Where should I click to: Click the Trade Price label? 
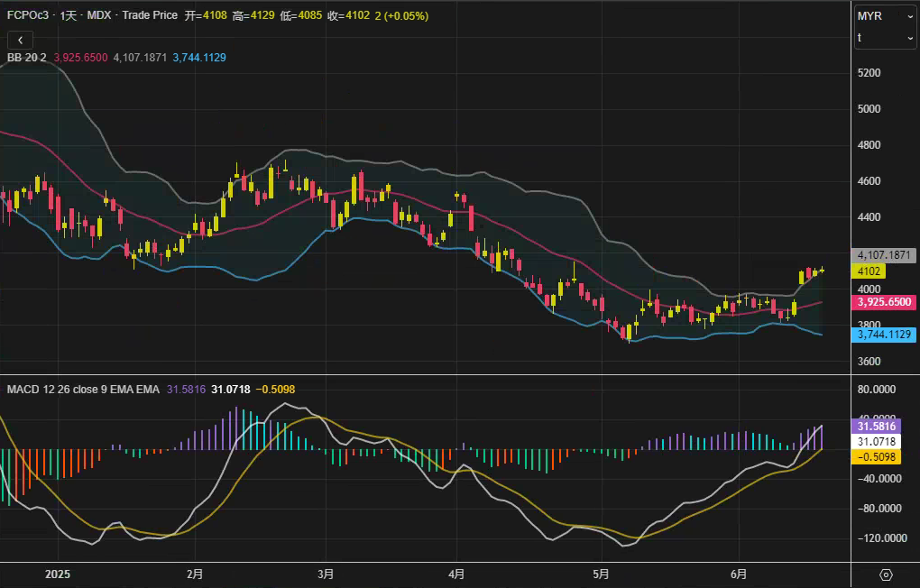[x=150, y=15]
